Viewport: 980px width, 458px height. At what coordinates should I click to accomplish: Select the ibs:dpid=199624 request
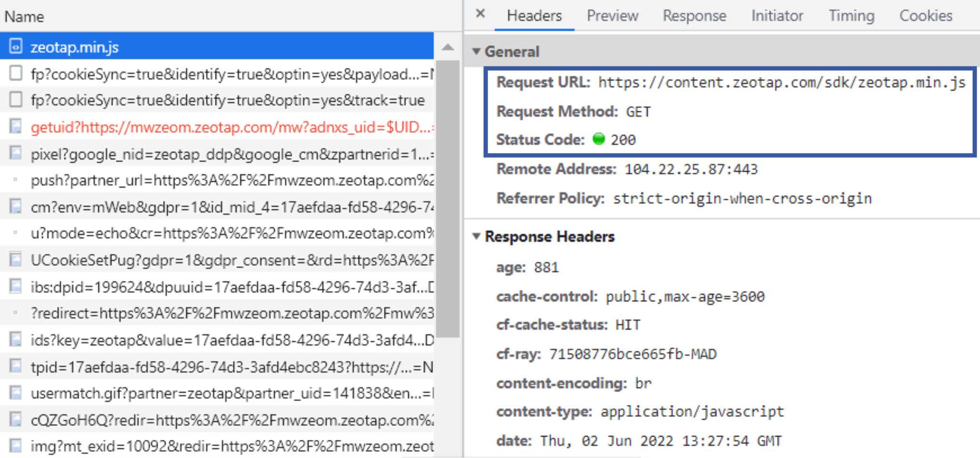click(217, 286)
